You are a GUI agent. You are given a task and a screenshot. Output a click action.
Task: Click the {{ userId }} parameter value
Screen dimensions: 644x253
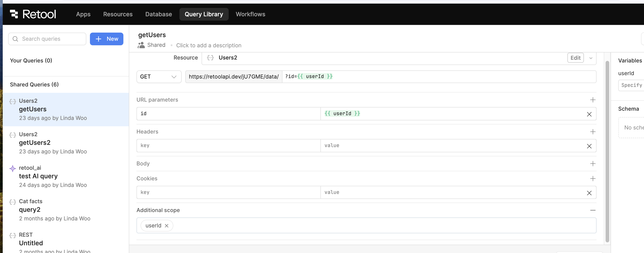pos(342,114)
